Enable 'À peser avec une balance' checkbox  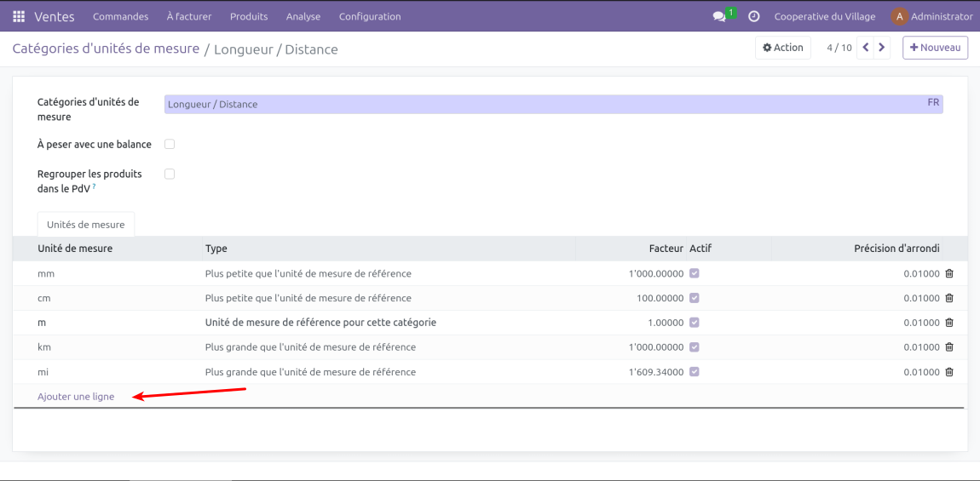[x=170, y=145]
